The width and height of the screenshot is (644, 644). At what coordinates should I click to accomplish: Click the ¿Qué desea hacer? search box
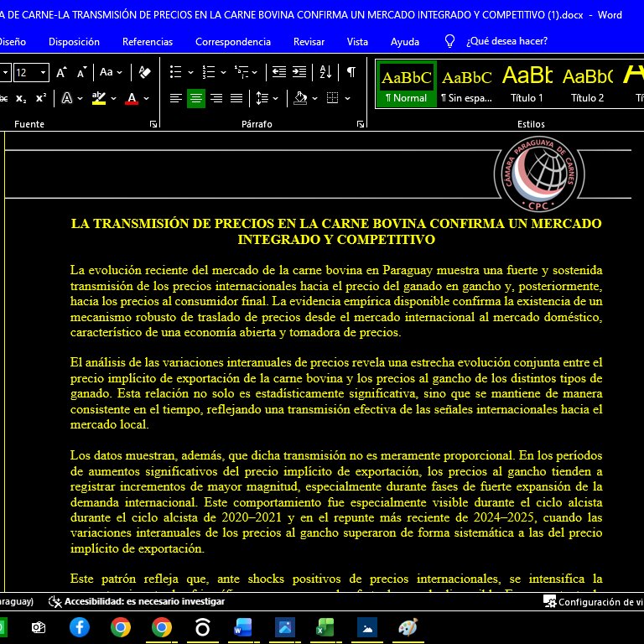coord(506,41)
